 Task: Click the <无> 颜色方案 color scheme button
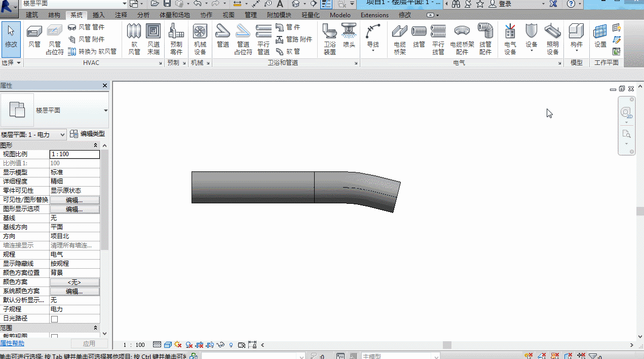point(74,282)
